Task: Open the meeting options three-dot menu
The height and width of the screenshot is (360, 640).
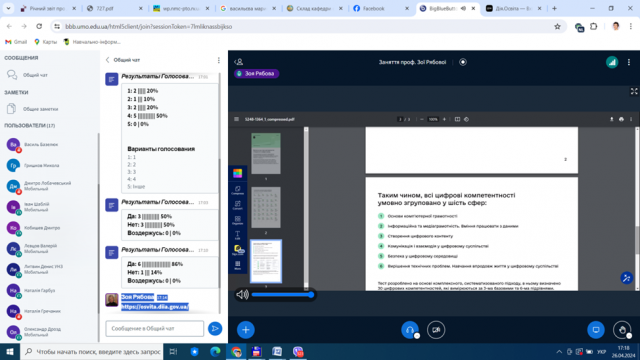Action: [629, 62]
